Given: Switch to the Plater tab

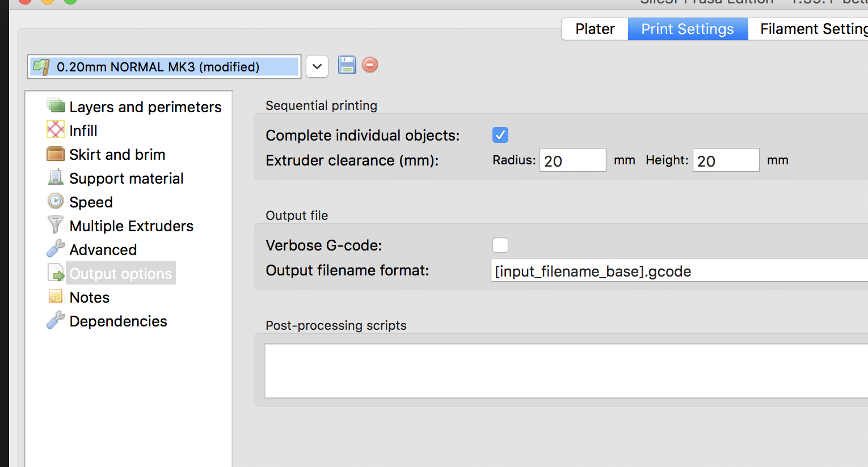Looking at the screenshot, I should point(595,29).
